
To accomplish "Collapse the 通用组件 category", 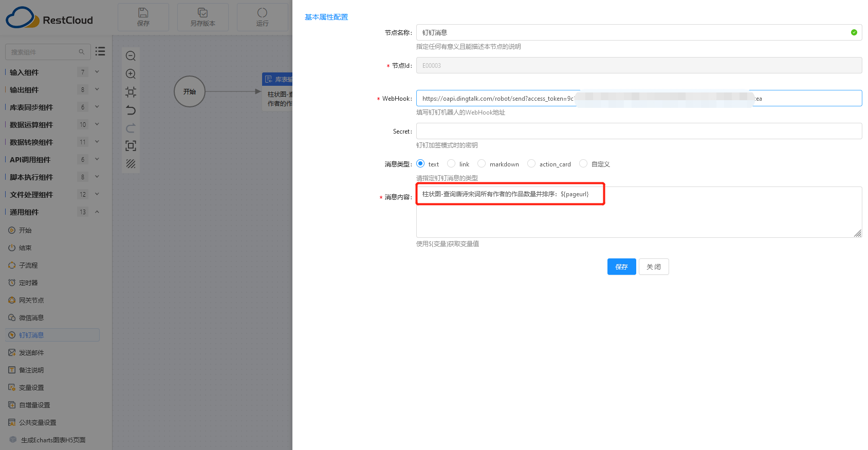I will coord(97,212).
